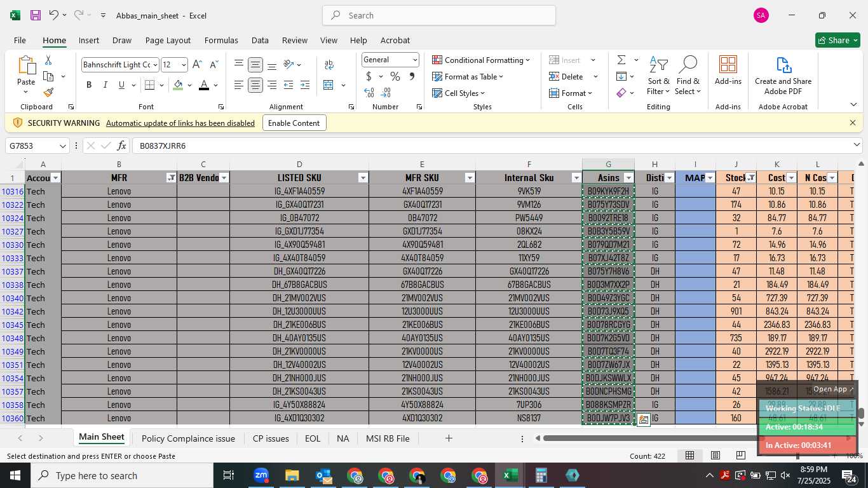Click the Insert Function fx icon
The width and height of the screenshot is (868, 488).
121,146
